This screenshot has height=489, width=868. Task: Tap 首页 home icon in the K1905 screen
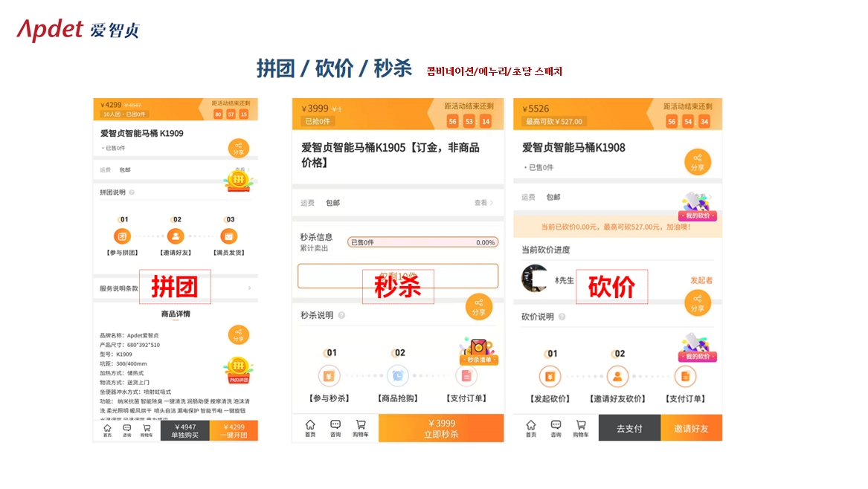pyautogui.click(x=310, y=428)
